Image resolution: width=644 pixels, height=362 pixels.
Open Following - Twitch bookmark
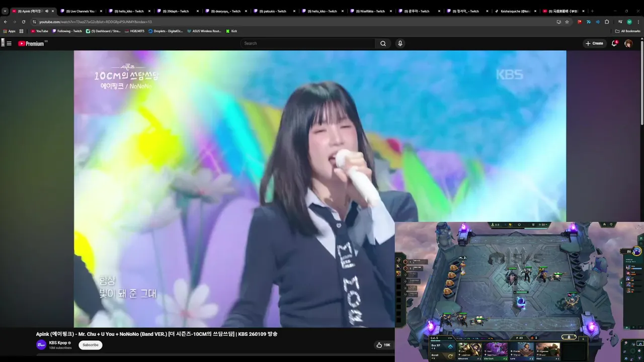[x=67, y=31]
